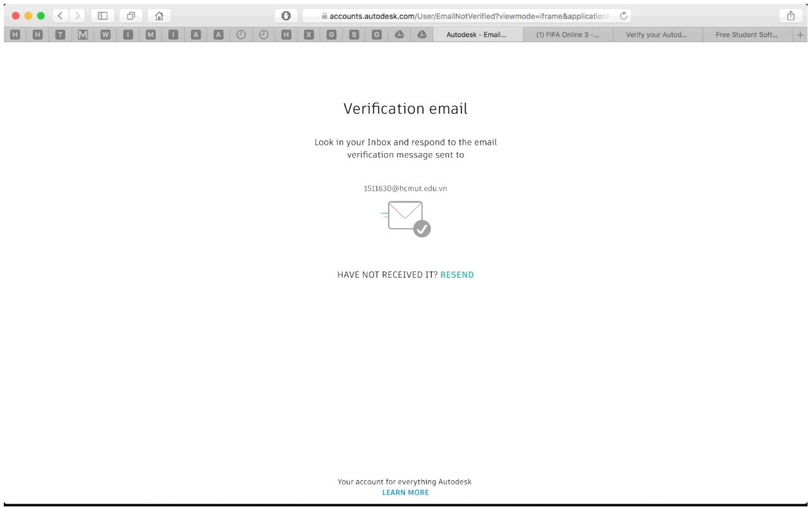This screenshot has width=812, height=507.
Task: Click the Share icon at top right
Action: pyautogui.click(x=789, y=15)
